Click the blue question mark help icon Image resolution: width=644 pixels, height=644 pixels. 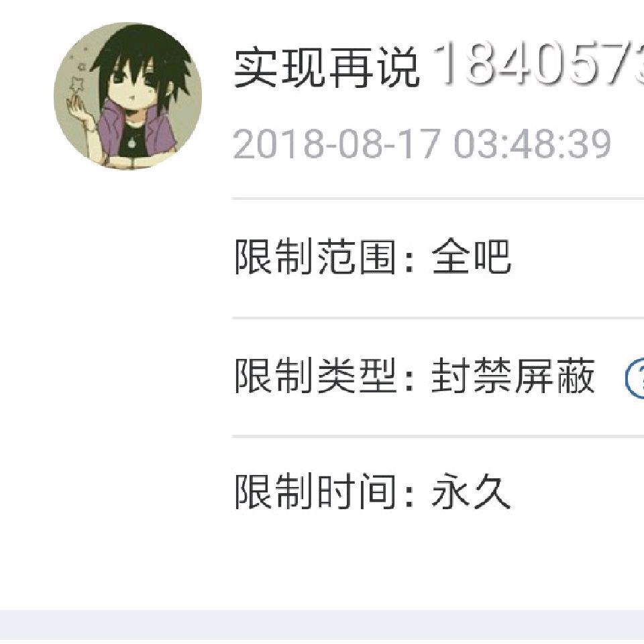click(635, 378)
